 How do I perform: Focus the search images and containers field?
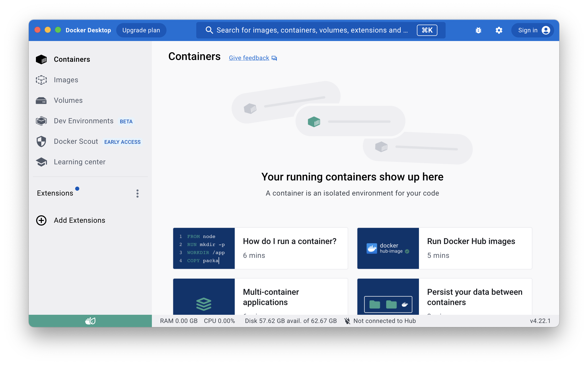321,30
